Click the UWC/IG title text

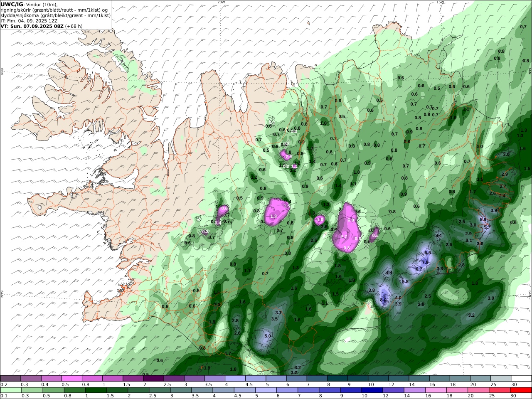click(12, 4)
